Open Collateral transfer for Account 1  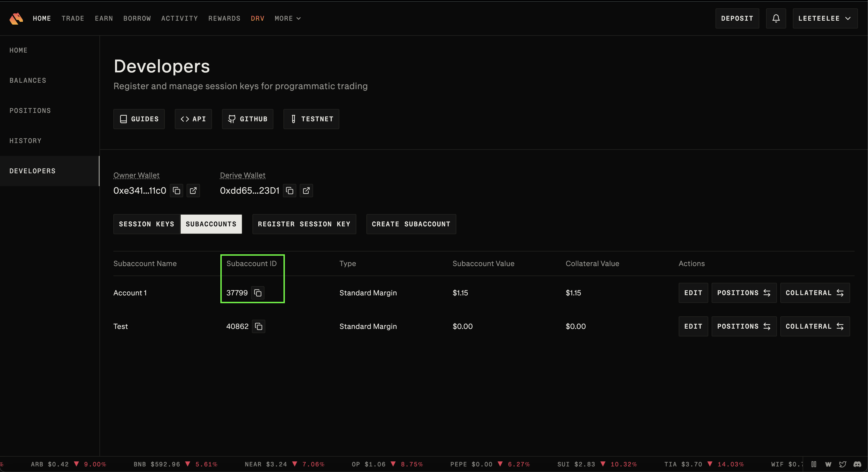[814, 293]
